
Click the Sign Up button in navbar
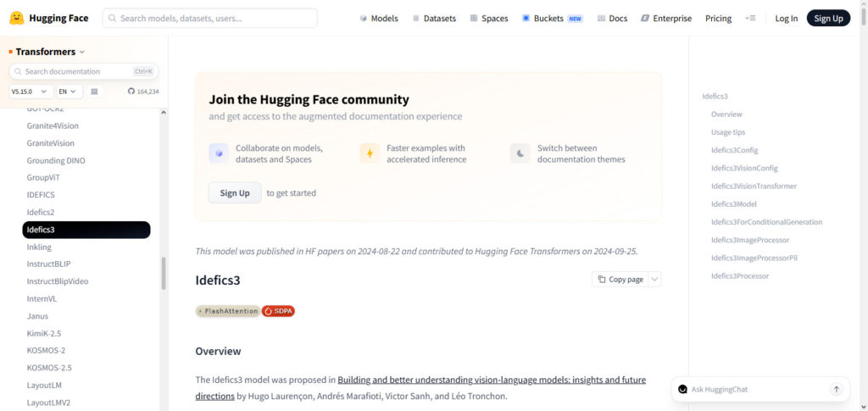pos(828,19)
